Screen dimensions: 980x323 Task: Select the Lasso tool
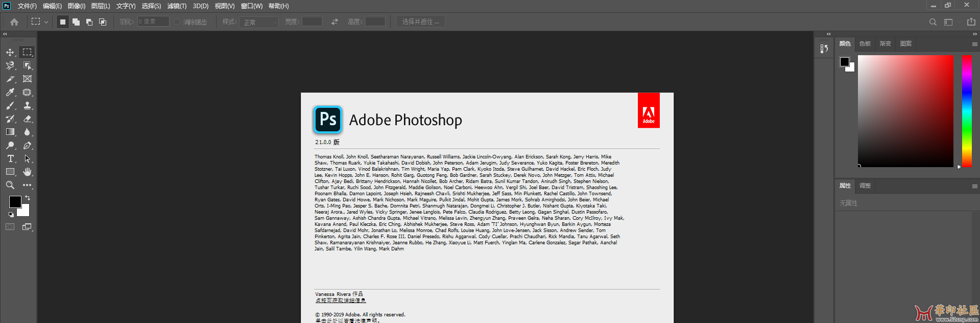(x=10, y=65)
